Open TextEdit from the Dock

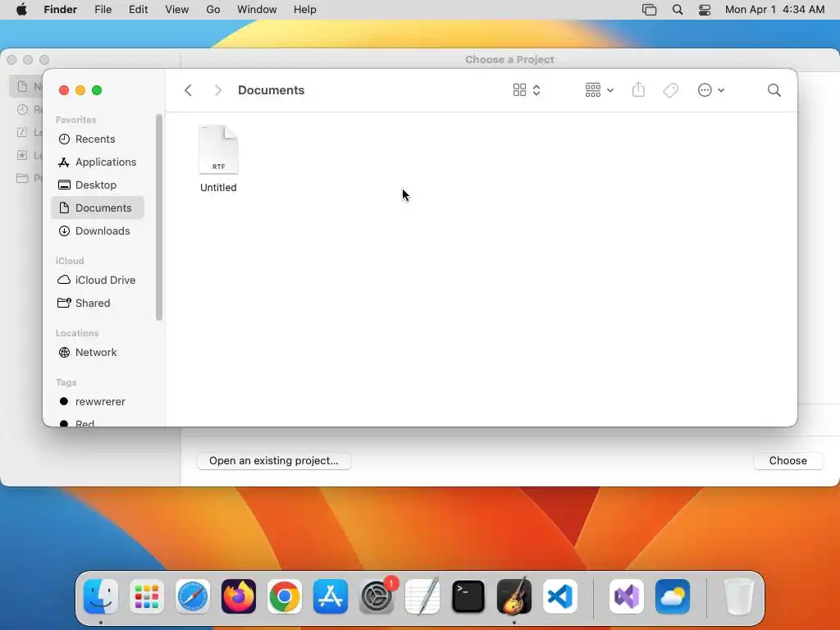click(422, 596)
